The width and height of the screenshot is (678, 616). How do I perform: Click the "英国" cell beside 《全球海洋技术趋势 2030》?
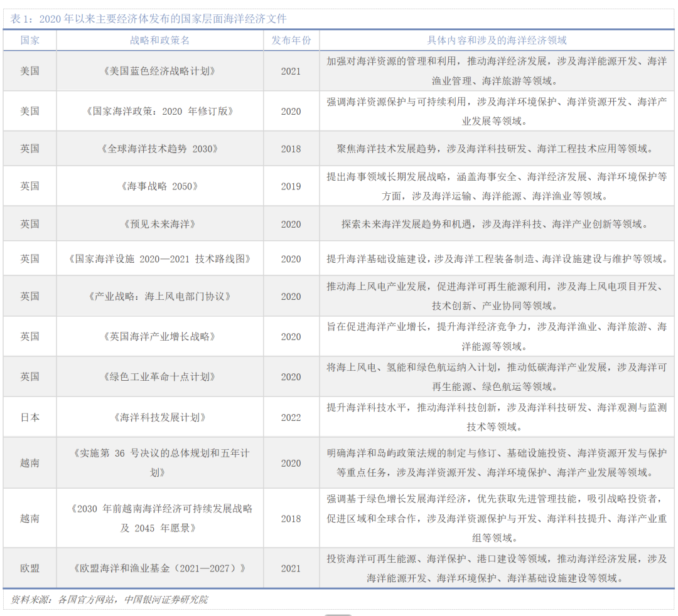pyautogui.click(x=30, y=149)
